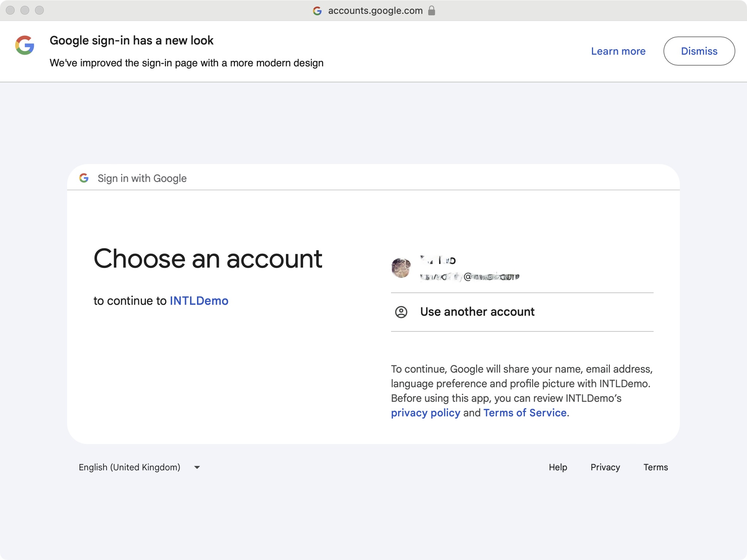Click the G icon beside Sign in with Google
747x560 pixels.
click(x=84, y=178)
